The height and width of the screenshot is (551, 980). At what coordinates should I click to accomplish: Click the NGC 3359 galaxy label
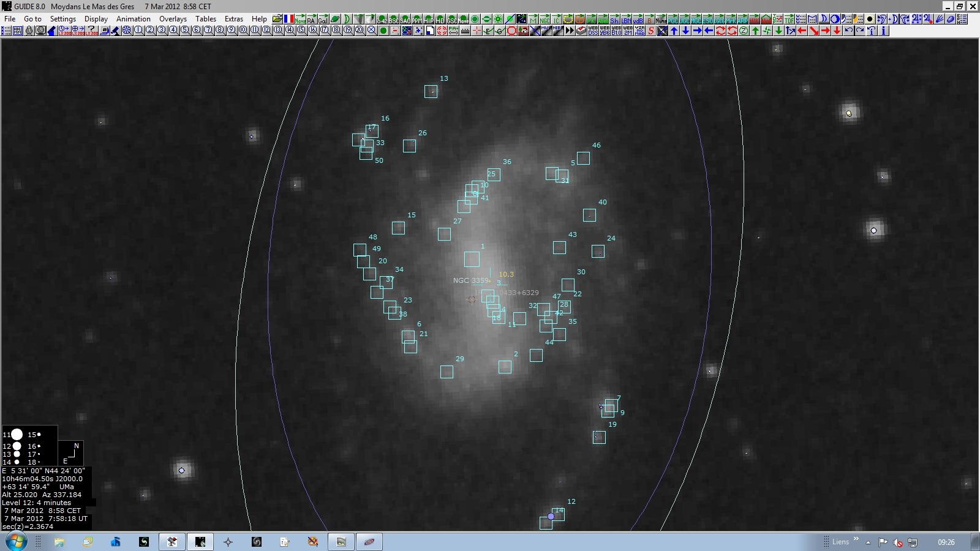coord(471,280)
